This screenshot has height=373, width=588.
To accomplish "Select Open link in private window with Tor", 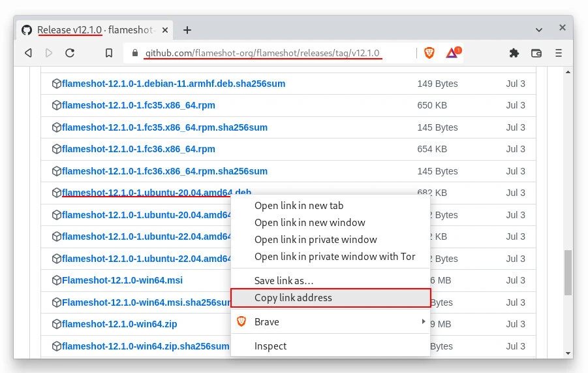I will pyautogui.click(x=335, y=256).
